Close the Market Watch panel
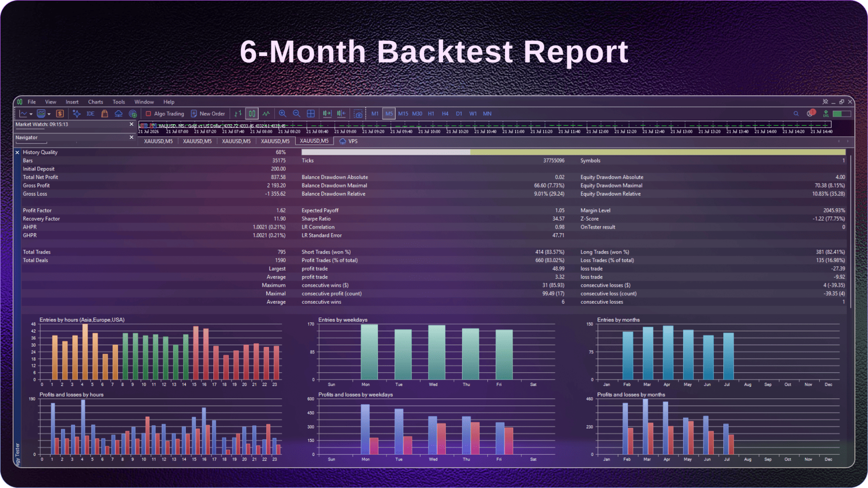Viewport: 868px width, 488px height. coord(132,124)
